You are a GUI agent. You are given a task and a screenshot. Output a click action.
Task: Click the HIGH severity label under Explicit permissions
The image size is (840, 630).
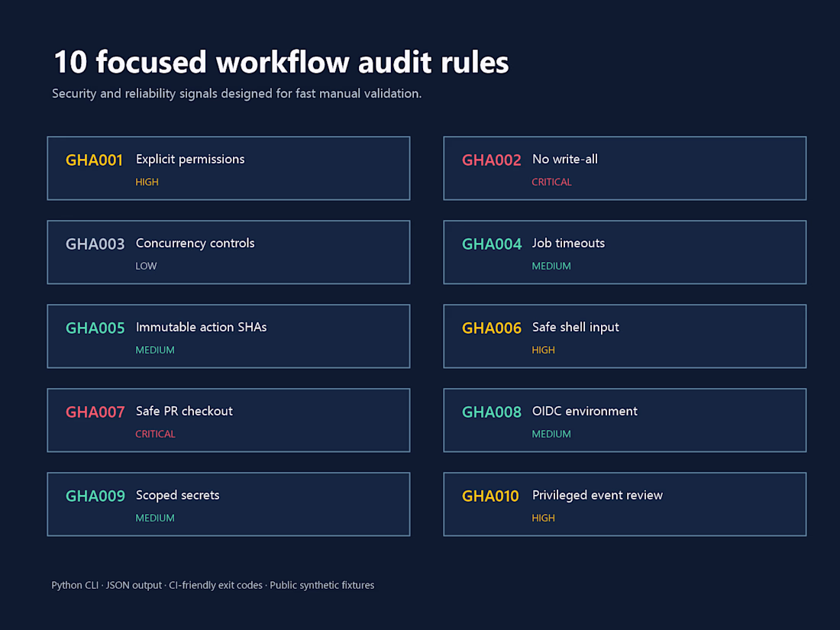pos(147,183)
